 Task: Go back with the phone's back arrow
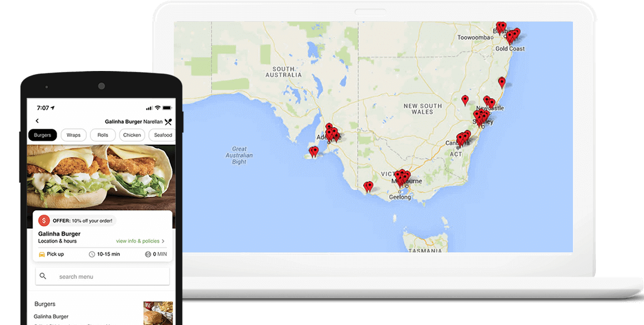pyautogui.click(x=37, y=121)
